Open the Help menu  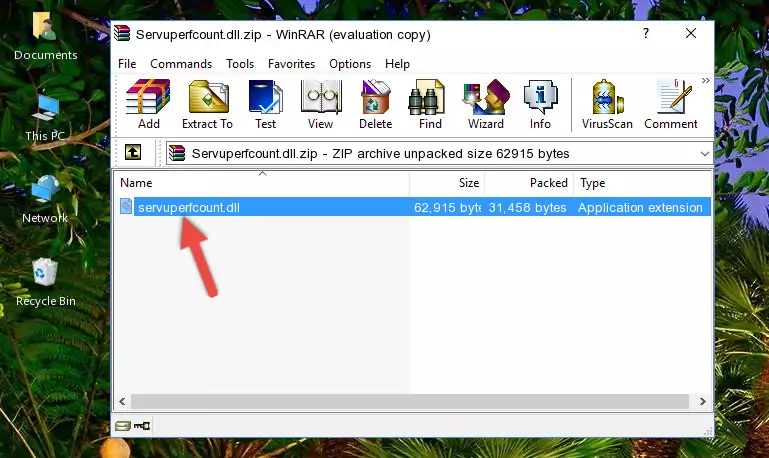click(x=397, y=64)
